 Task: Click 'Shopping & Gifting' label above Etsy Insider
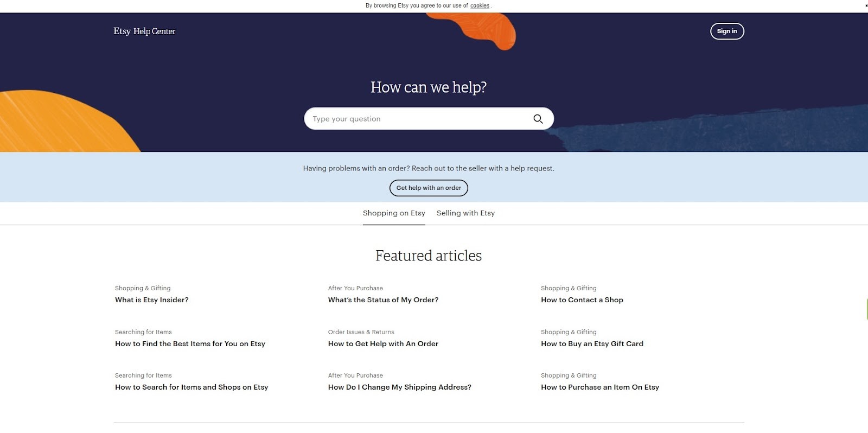click(x=143, y=288)
